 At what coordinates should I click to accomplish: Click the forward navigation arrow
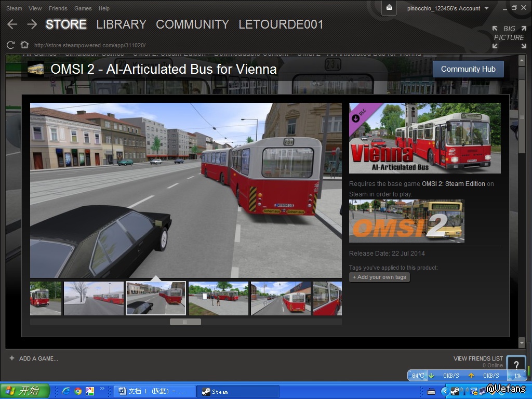pos(32,24)
